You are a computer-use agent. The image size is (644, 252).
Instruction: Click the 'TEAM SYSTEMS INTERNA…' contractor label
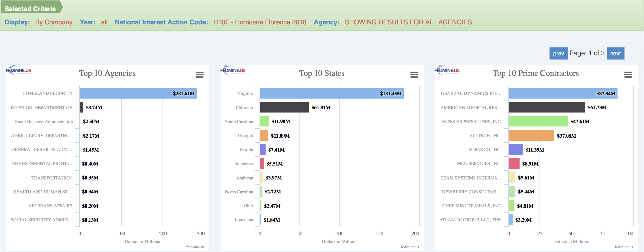pyautogui.click(x=471, y=178)
